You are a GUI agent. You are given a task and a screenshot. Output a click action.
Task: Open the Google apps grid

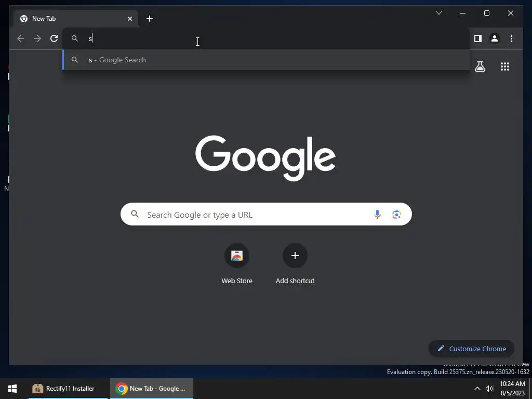(x=505, y=66)
